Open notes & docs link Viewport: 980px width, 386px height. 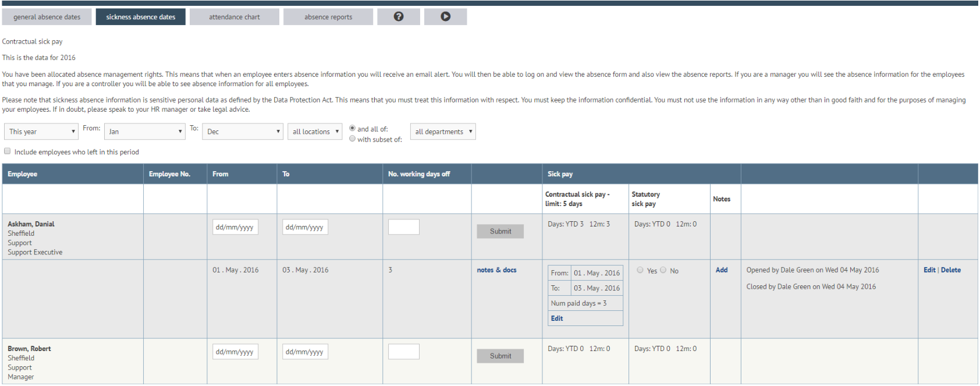coord(496,270)
